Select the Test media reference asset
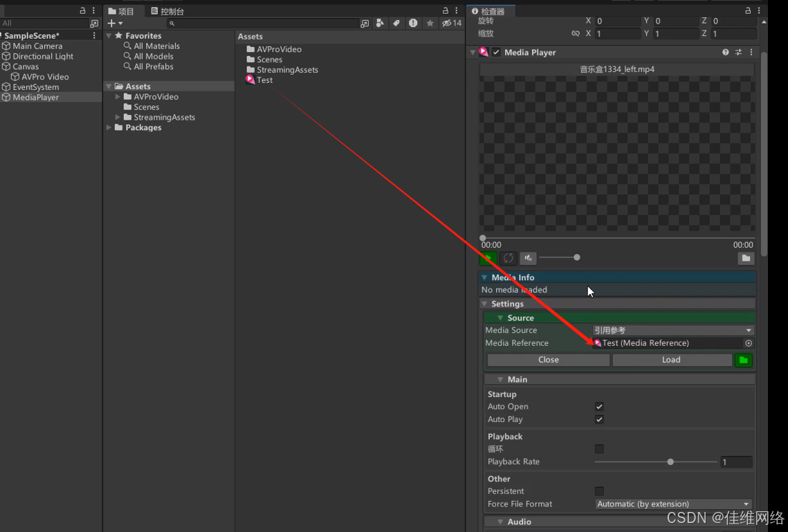Screen dimensions: 788x532 coord(259,80)
